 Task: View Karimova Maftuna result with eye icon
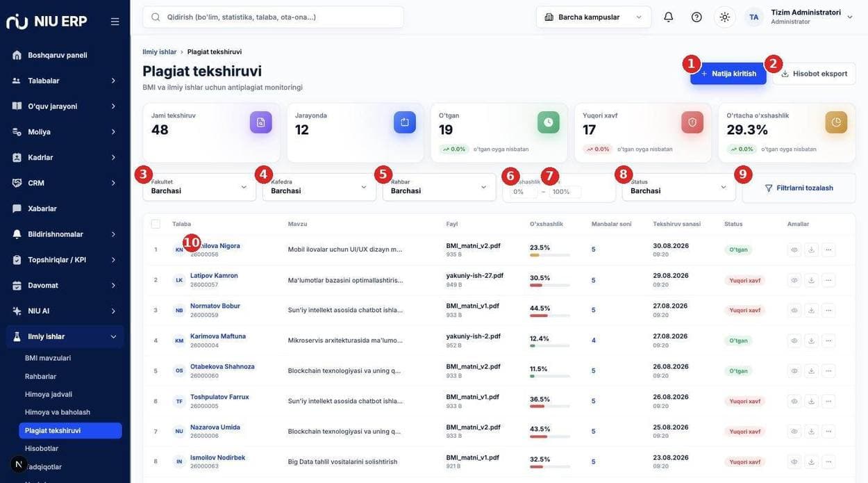tap(794, 341)
